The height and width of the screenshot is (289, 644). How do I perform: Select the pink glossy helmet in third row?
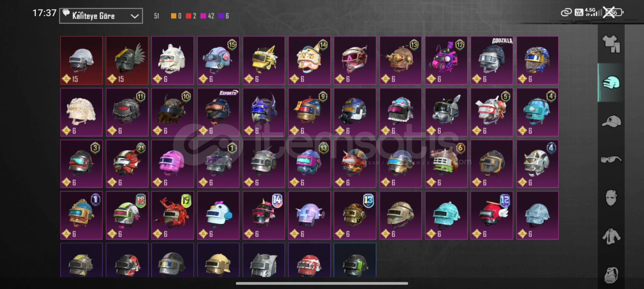[x=173, y=164]
